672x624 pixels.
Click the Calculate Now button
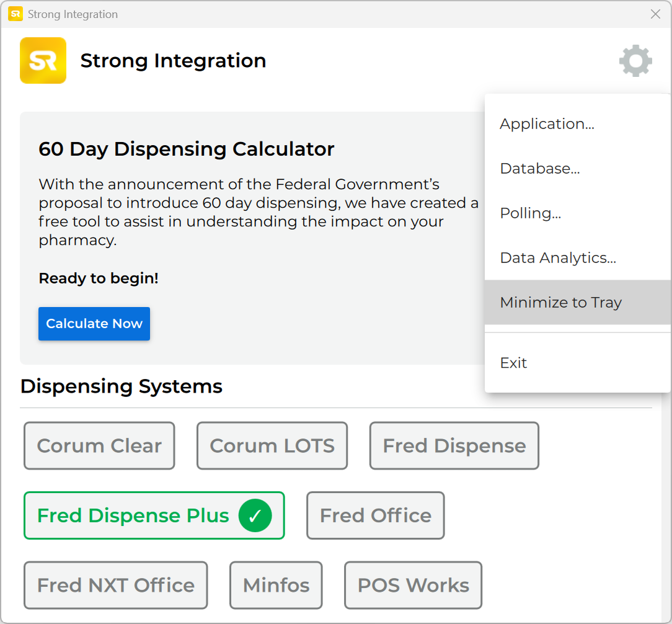pyautogui.click(x=94, y=324)
